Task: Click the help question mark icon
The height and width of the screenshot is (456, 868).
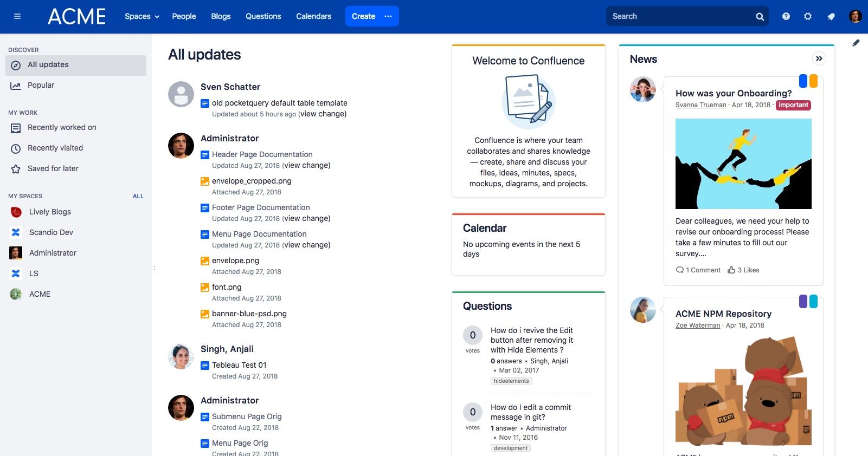Action: click(786, 16)
